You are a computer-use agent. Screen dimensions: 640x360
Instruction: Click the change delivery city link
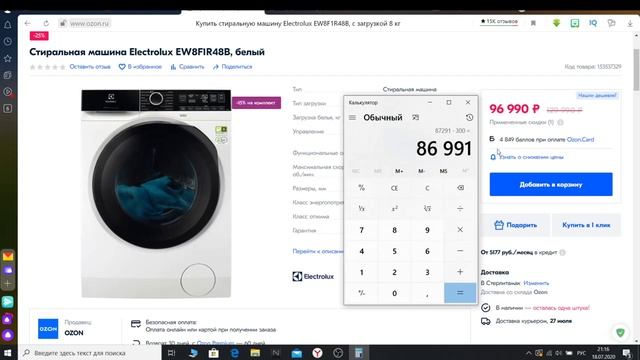coord(536,283)
